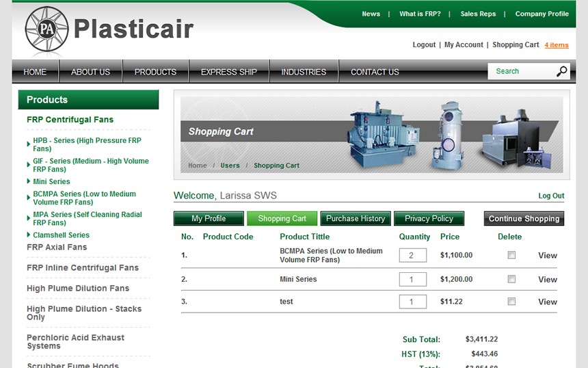Viewport: 588px width, 368px height.
Task: Switch to Privacy Policy tab
Action: [429, 219]
